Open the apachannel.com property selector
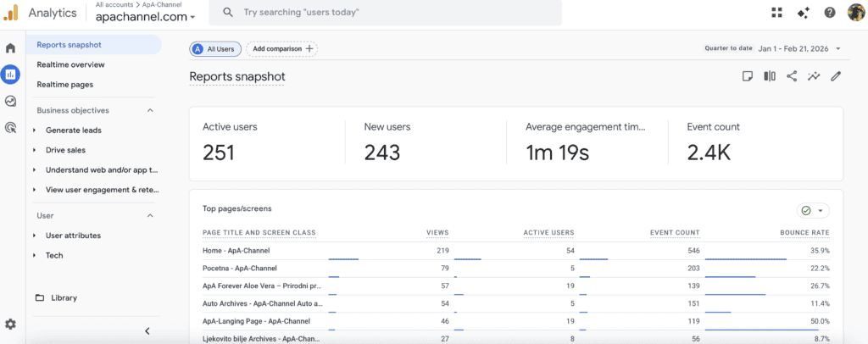The height and width of the screenshot is (344, 868). 146,17
